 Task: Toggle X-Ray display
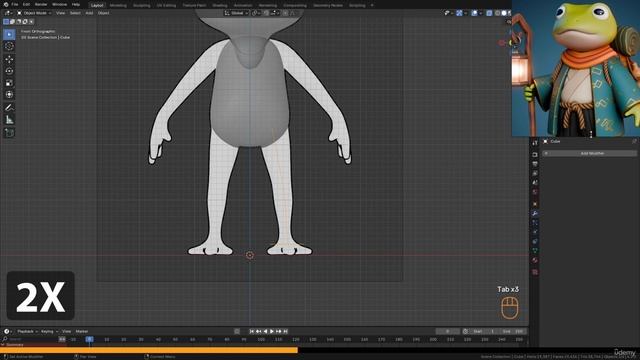tap(489, 13)
